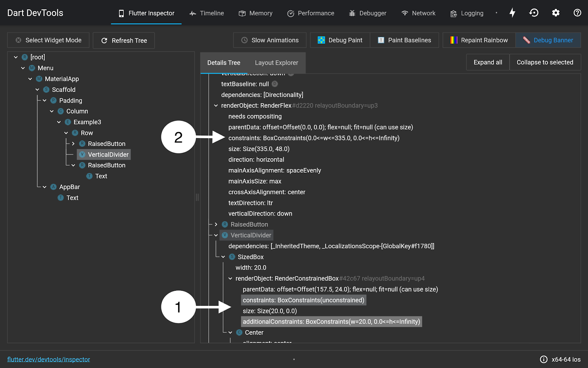Image resolution: width=588 pixels, height=368 pixels.
Task: Switch to the Debugger tab
Action: pyautogui.click(x=367, y=13)
